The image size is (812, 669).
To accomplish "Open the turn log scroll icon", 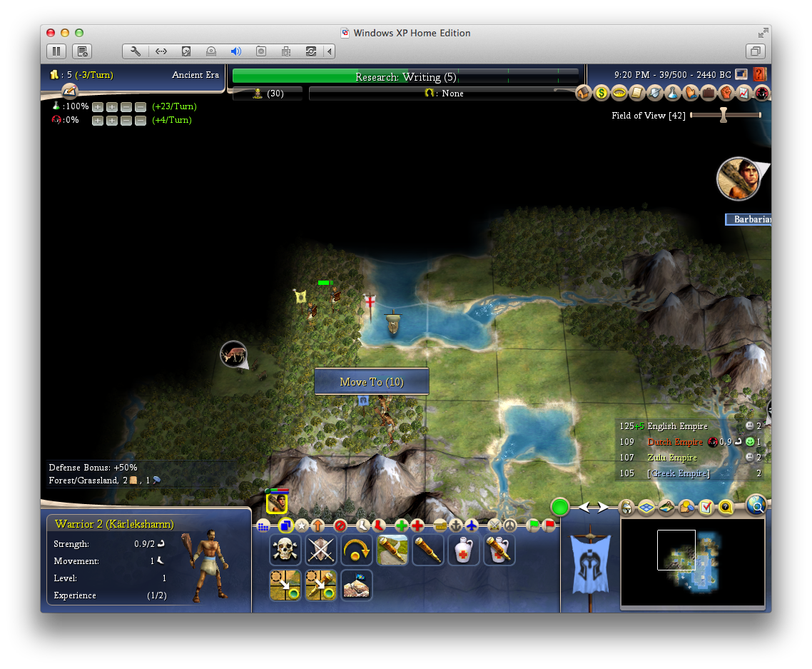I will (69, 92).
